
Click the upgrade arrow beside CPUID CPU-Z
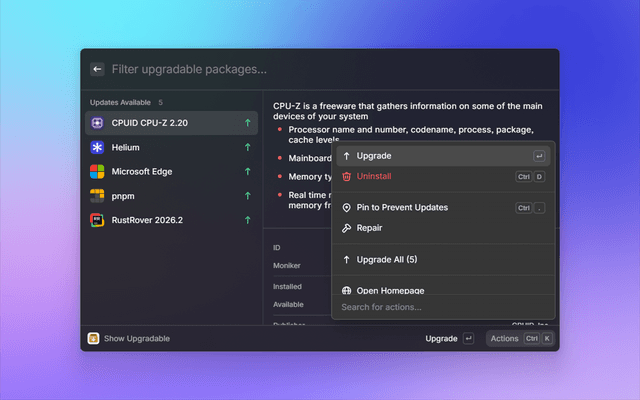(x=247, y=123)
